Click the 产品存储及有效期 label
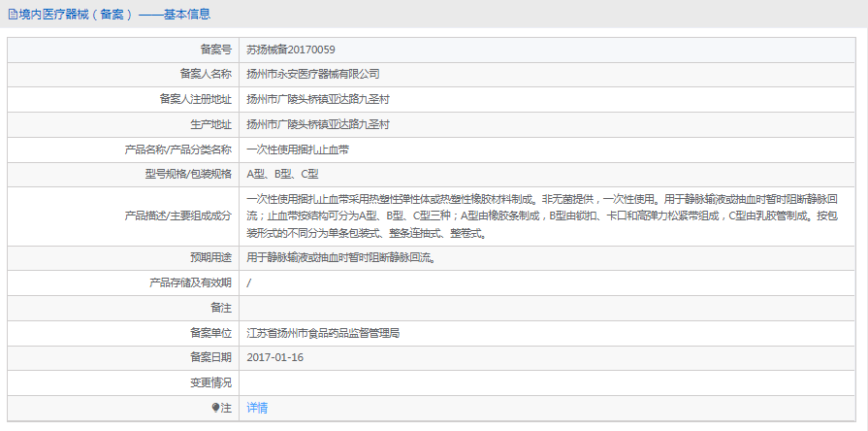Screen dimensions: 868x431 click(190, 283)
